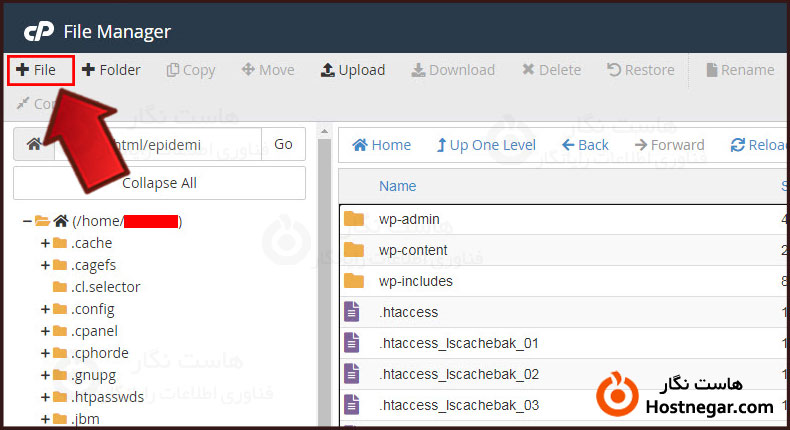The height and width of the screenshot is (430, 790).
Task: Click the .config folder icon in tree
Action: [60, 309]
